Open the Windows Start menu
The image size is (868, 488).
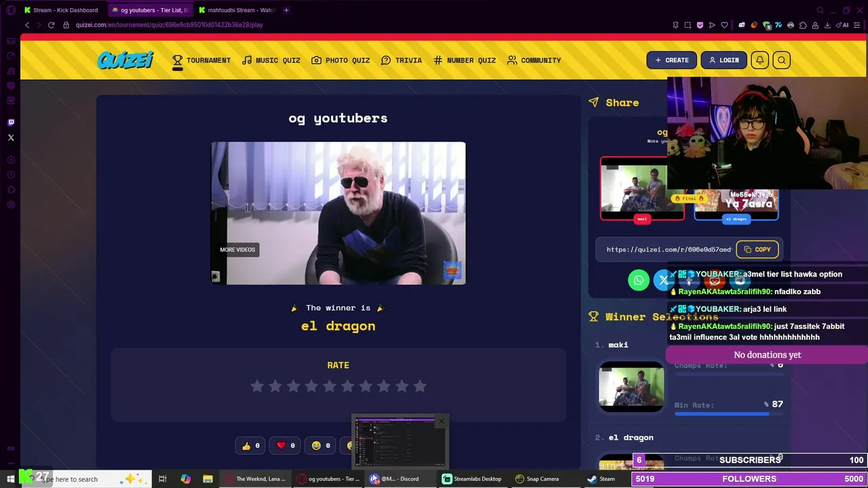coord(11,479)
